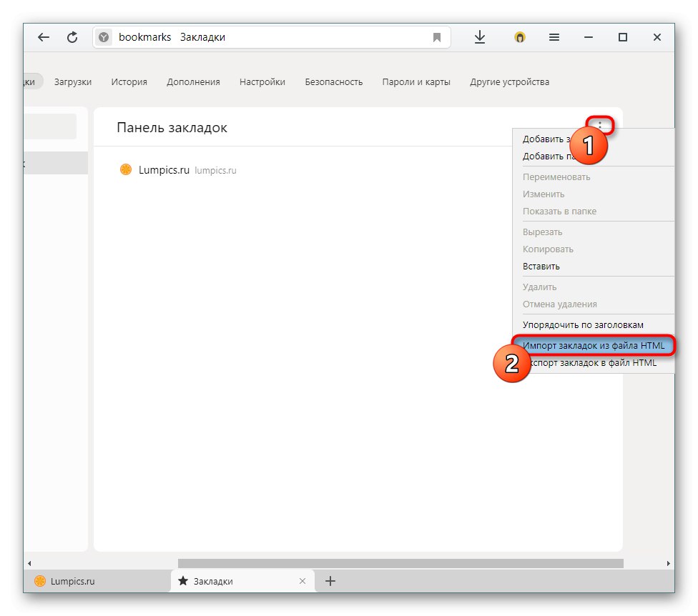Go back with the back arrow
This screenshot has height=616, width=698.
[44, 37]
